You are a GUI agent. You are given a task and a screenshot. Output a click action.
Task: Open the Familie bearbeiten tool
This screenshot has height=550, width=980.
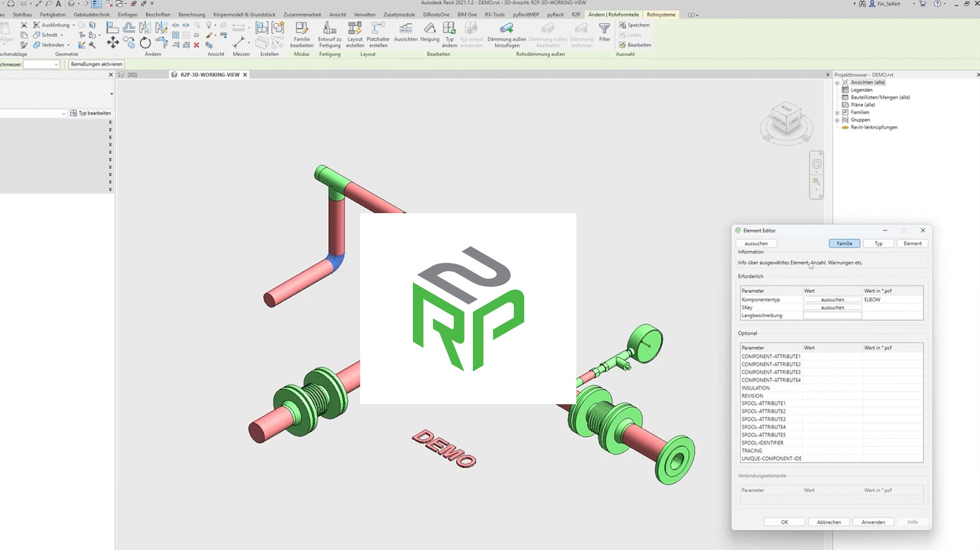point(301,34)
